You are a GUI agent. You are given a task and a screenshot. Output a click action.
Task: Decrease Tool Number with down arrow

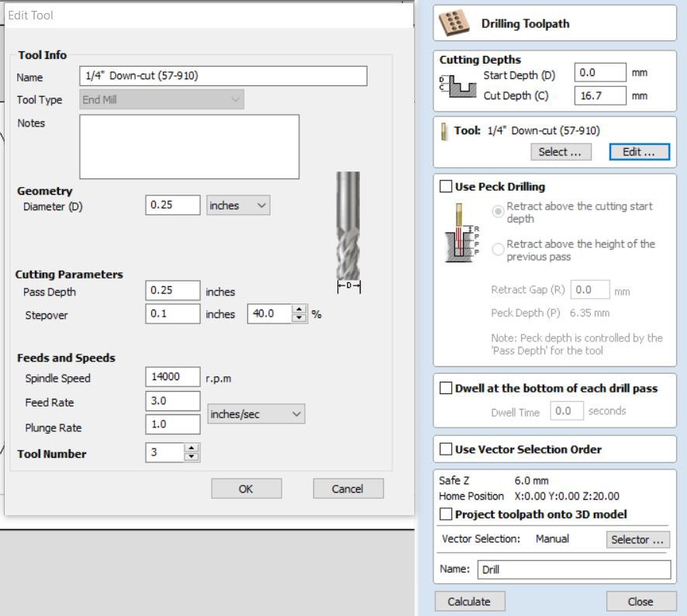(x=192, y=456)
